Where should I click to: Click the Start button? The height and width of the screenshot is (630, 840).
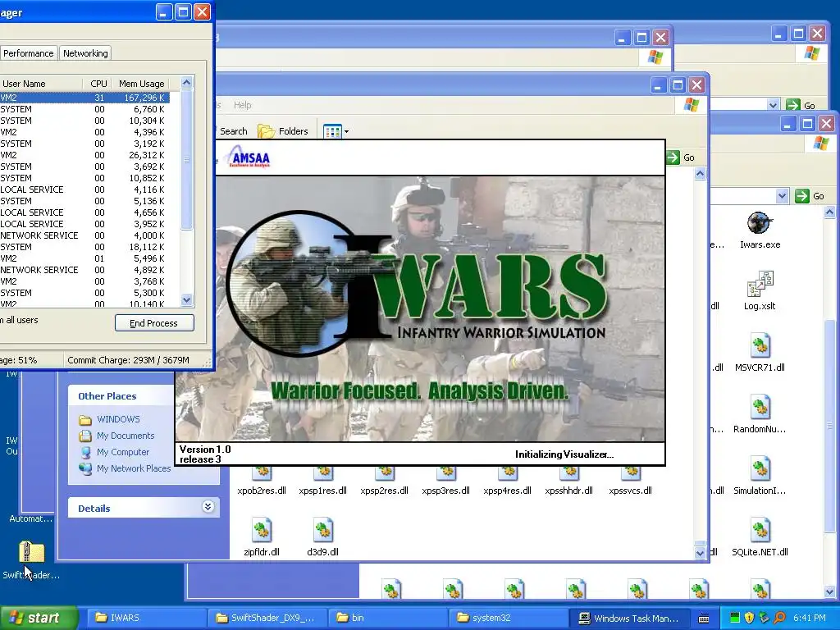(39, 618)
